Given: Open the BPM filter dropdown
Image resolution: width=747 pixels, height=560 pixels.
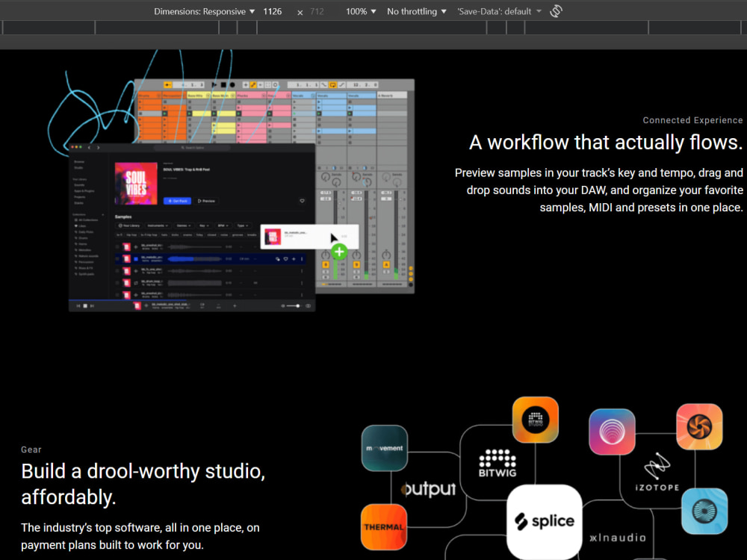Looking at the screenshot, I should pos(223,225).
